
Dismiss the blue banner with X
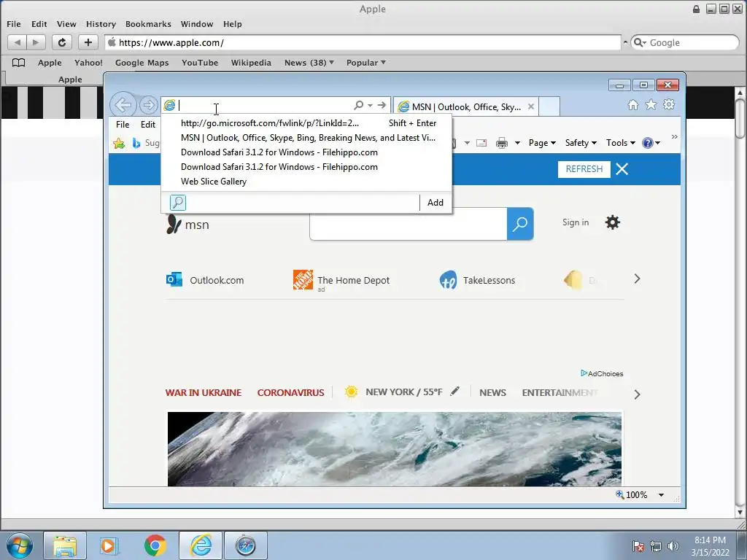point(622,169)
